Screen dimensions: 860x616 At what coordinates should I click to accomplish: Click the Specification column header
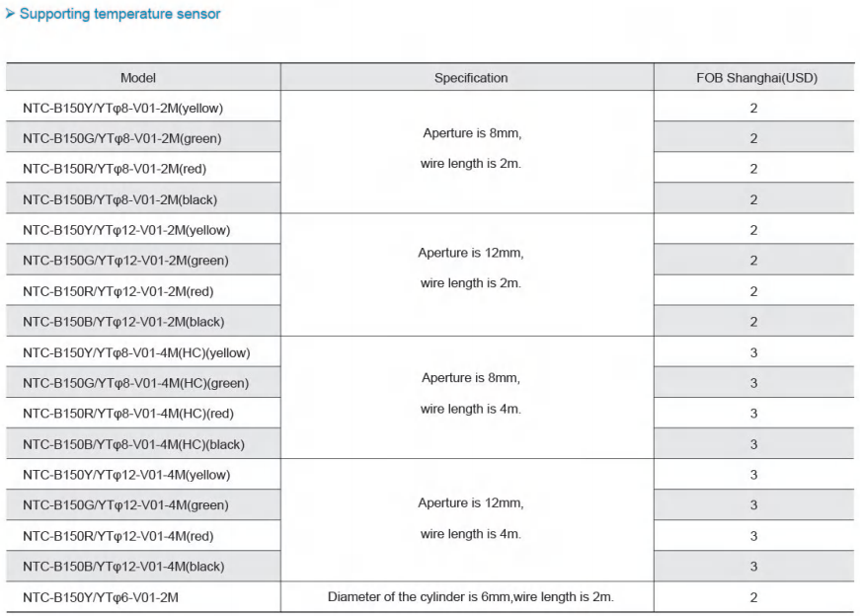click(x=471, y=78)
